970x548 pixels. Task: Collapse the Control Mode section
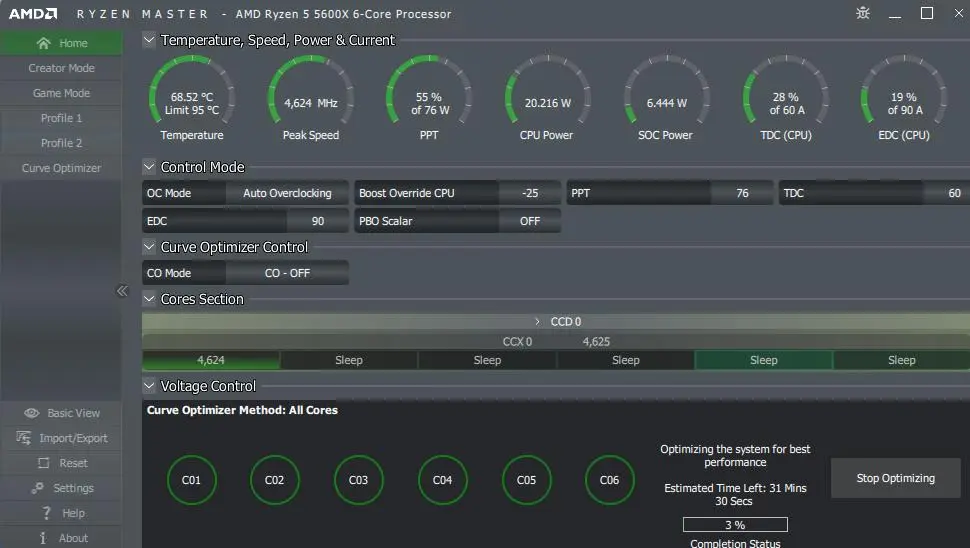(149, 167)
